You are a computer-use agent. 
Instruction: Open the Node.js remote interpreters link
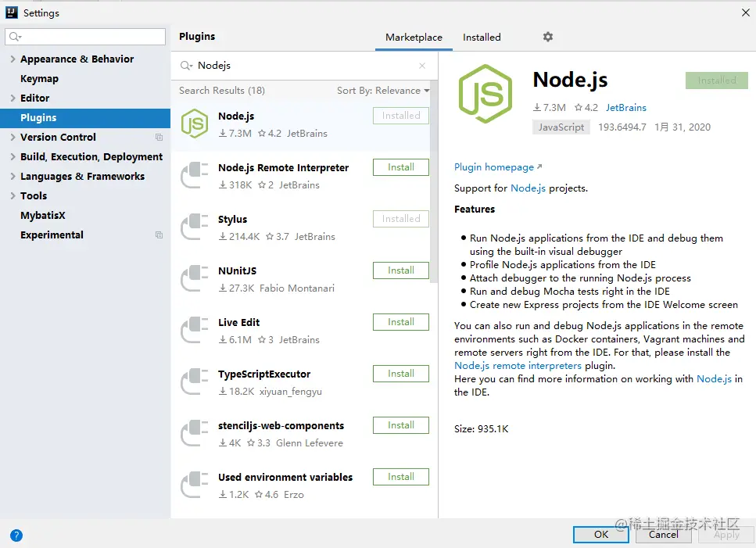[x=518, y=365]
